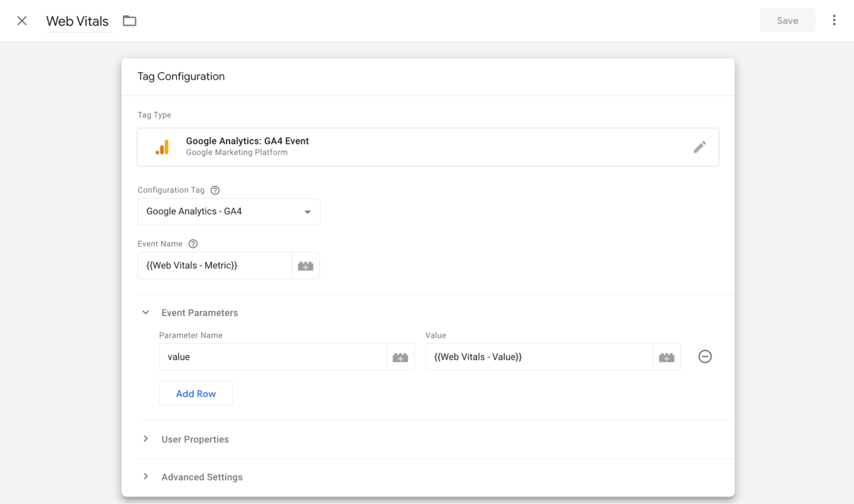Edit tag type with the pencil icon
This screenshot has height=504, width=854.
[699, 147]
